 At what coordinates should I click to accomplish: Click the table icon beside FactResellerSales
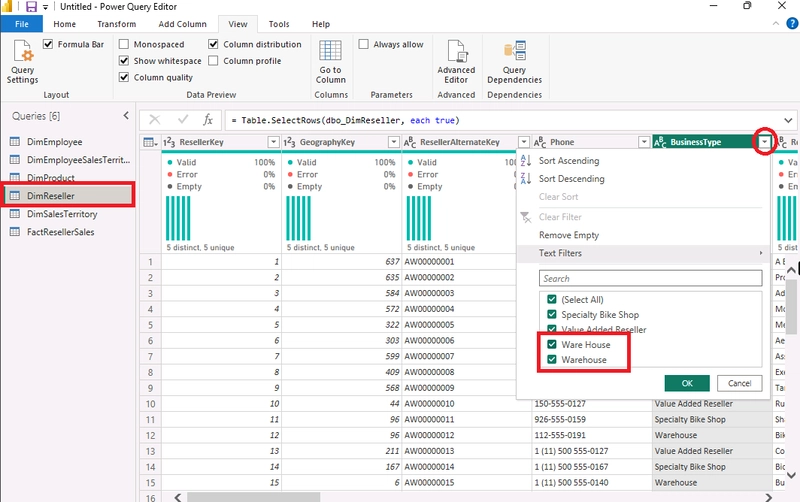[x=15, y=232]
